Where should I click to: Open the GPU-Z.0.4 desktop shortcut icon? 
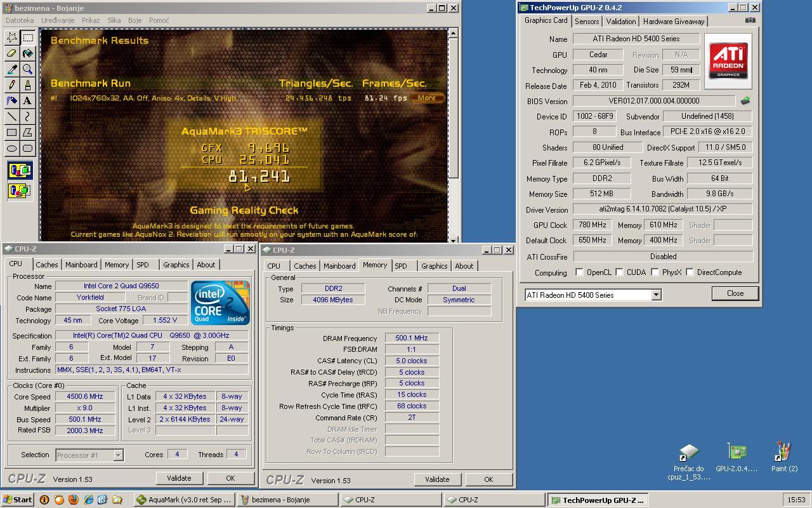tap(737, 457)
